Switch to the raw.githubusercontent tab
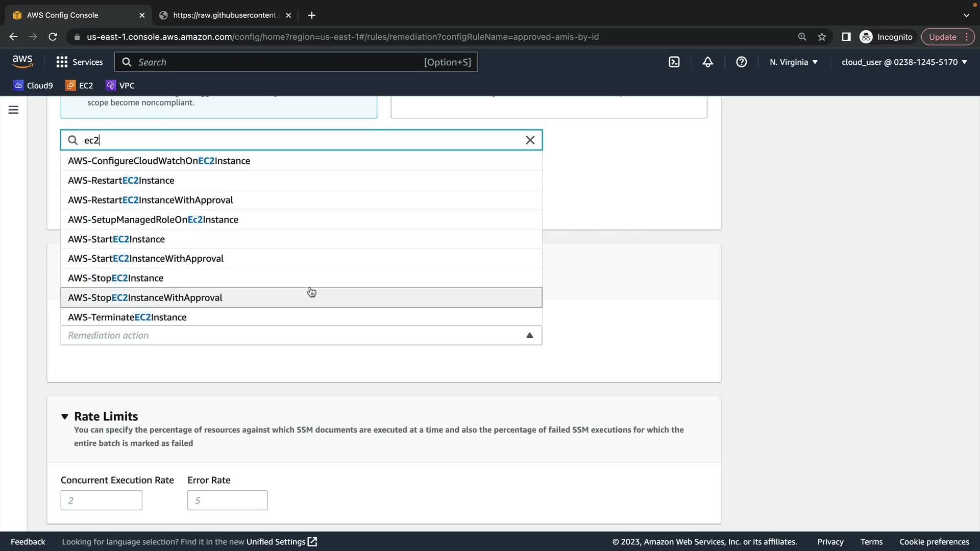 tap(225, 15)
